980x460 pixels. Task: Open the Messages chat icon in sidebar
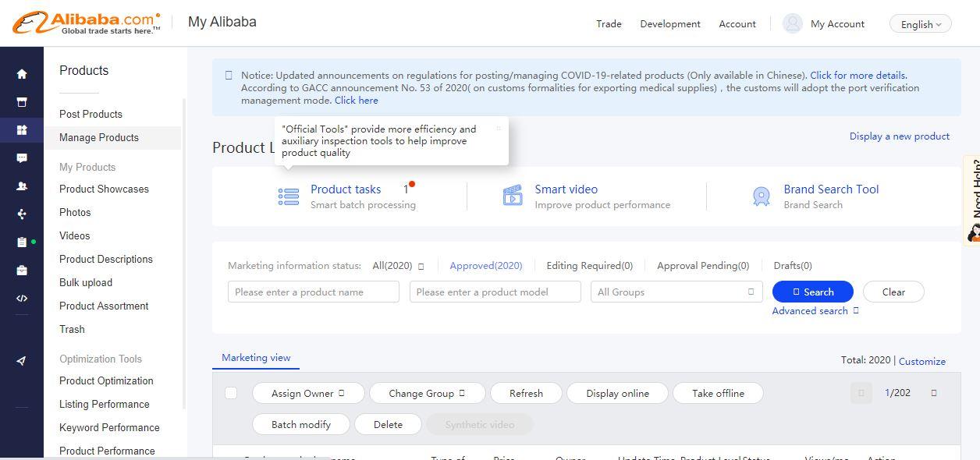[22, 157]
